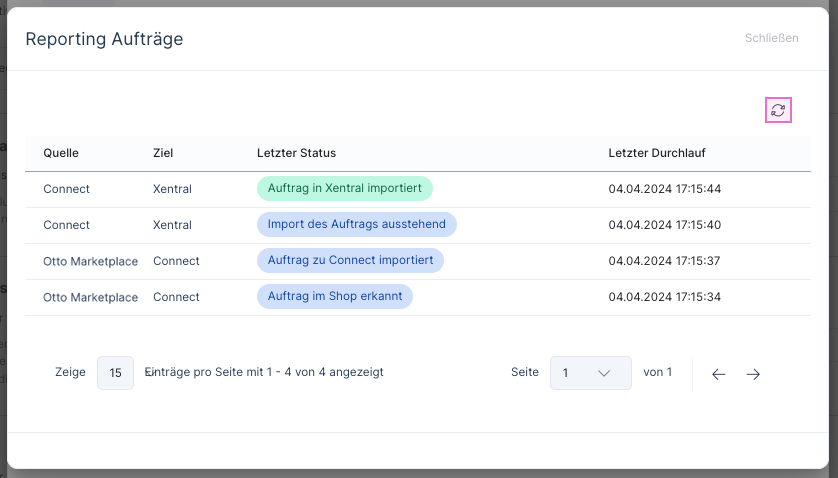Sort by the Quelle column header
838x478 pixels.
(x=61, y=153)
